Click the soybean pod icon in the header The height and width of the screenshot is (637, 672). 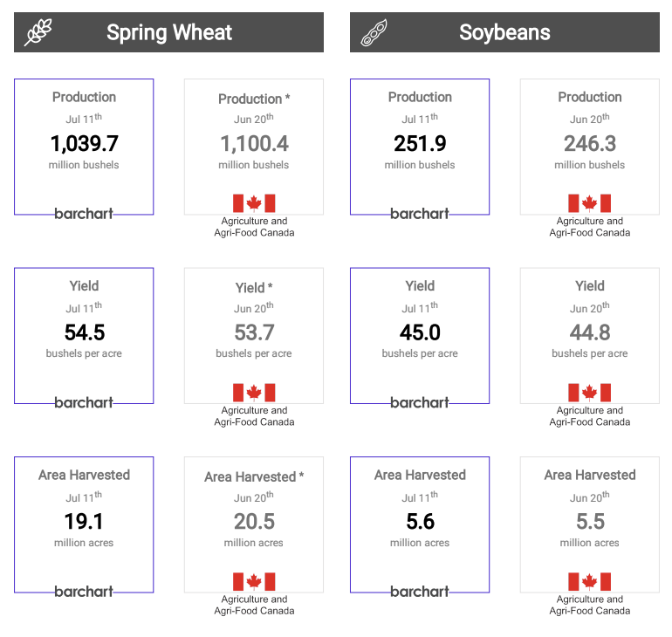coord(374,33)
